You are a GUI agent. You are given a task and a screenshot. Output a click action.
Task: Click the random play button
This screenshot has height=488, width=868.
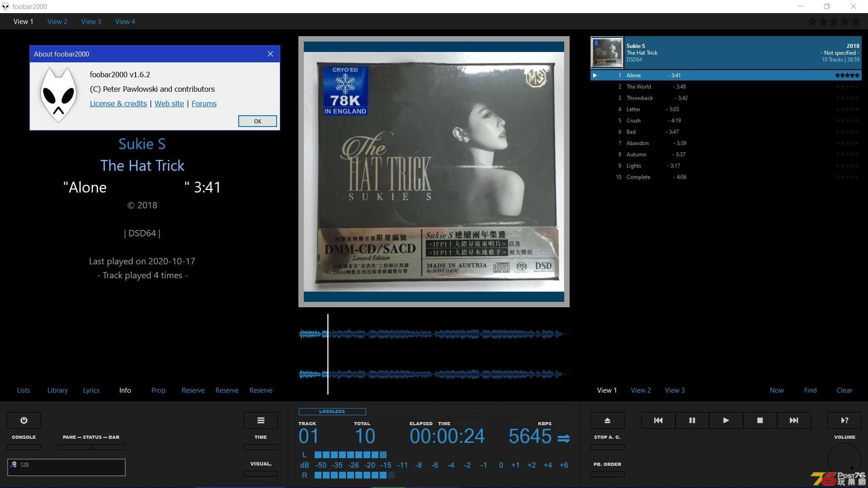[x=844, y=420]
